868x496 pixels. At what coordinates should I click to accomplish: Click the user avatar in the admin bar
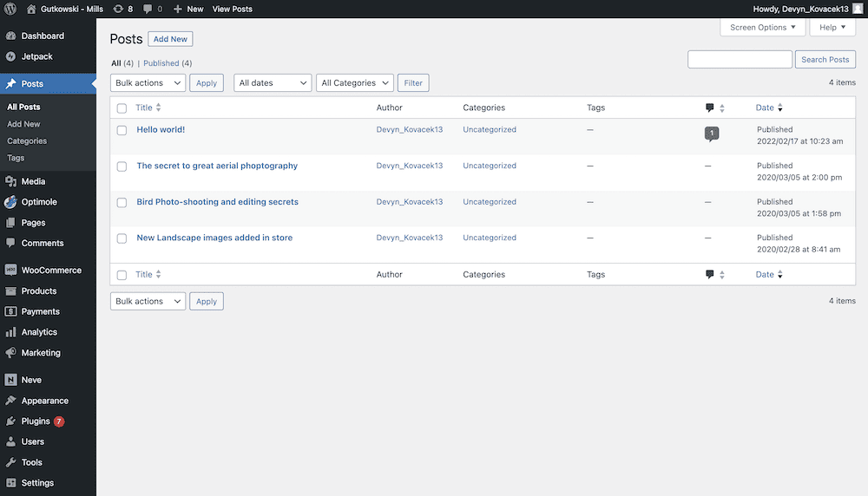(x=858, y=9)
